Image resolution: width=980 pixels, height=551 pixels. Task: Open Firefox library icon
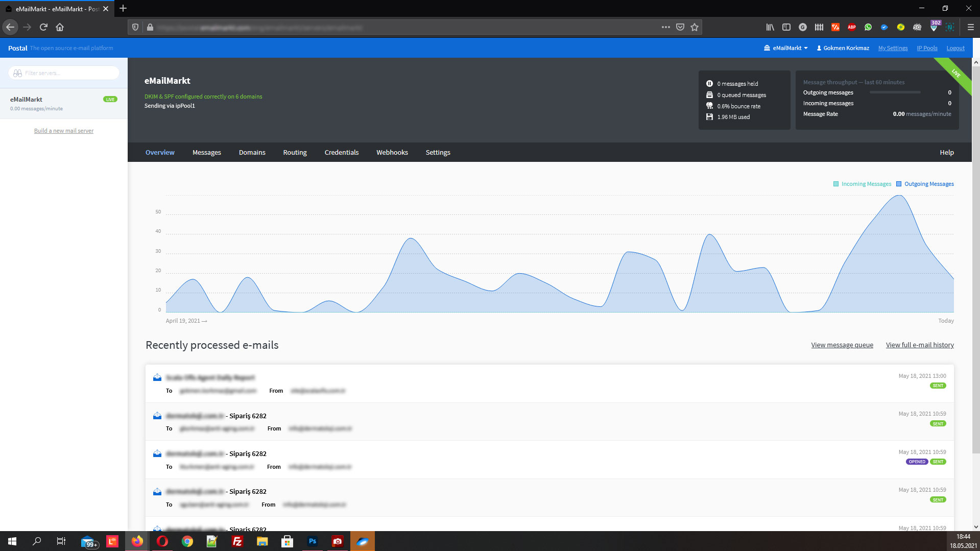(x=770, y=27)
